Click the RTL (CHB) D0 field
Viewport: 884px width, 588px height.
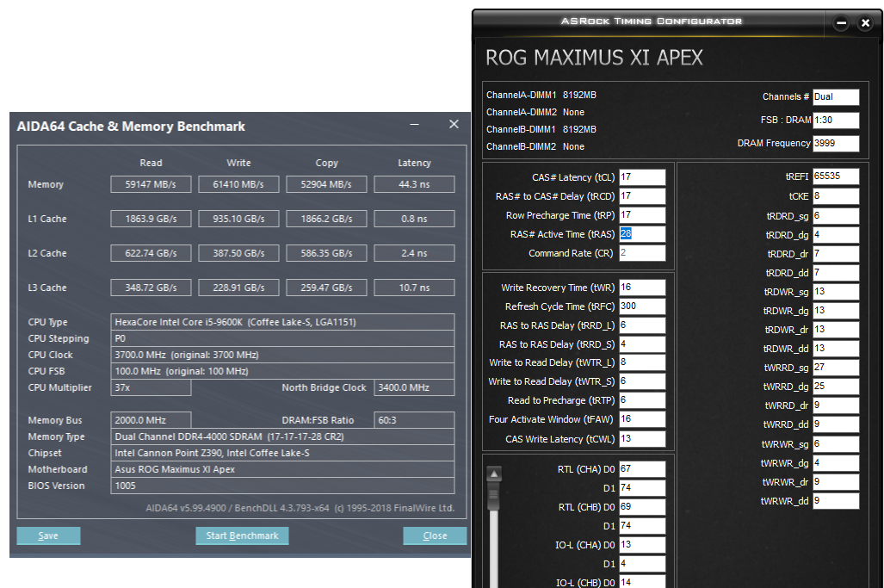pos(642,507)
